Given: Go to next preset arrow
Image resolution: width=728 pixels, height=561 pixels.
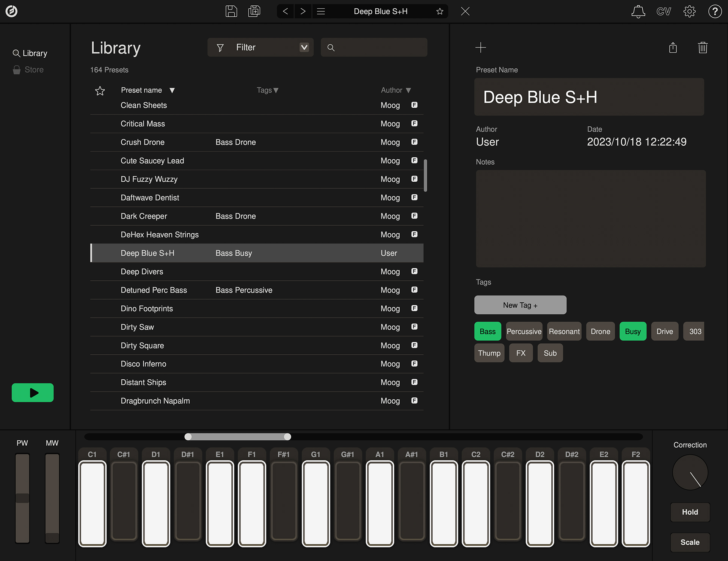Looking at the screenshot, I should tap(303, 11).
